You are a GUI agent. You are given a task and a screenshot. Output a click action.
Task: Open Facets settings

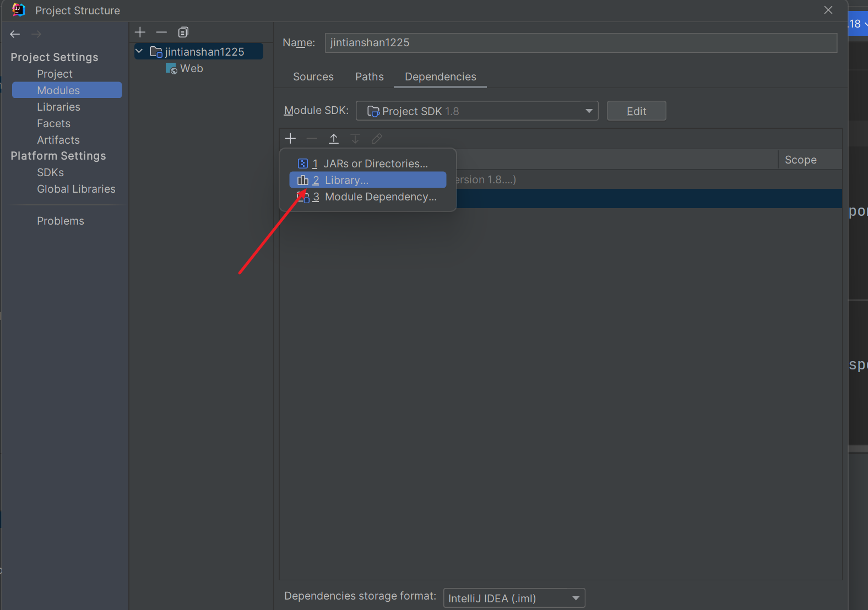[x=53, y=123]
